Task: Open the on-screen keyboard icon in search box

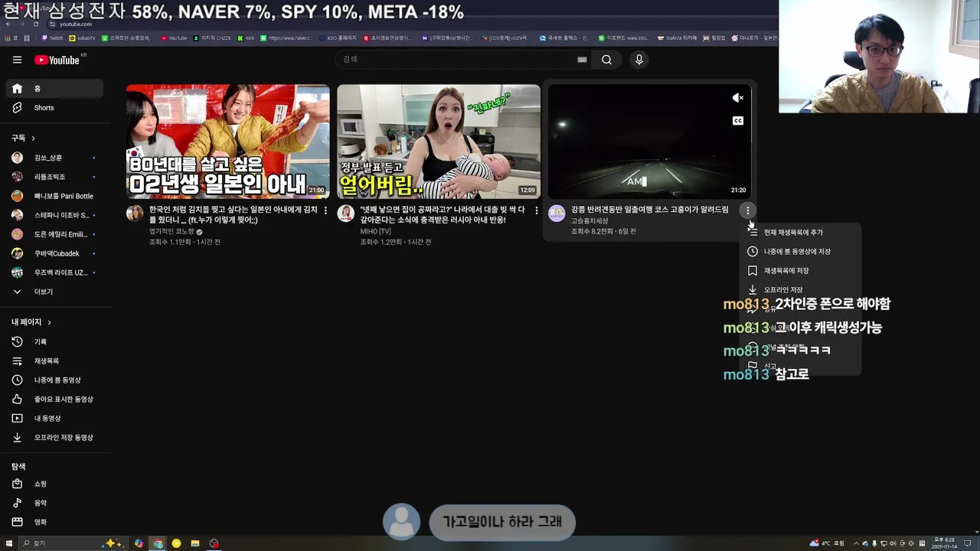Action: [582, 60]
